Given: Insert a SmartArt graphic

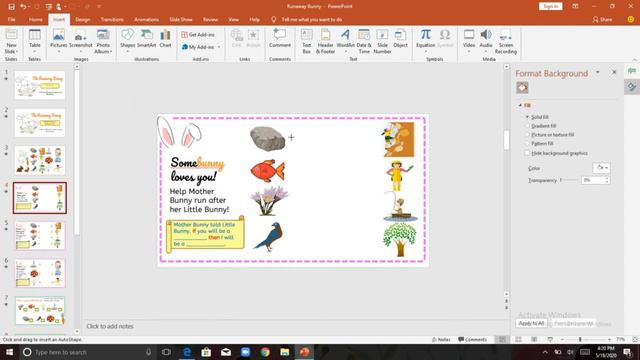Looking at the screenshot, I should click(x=146, y=39).
